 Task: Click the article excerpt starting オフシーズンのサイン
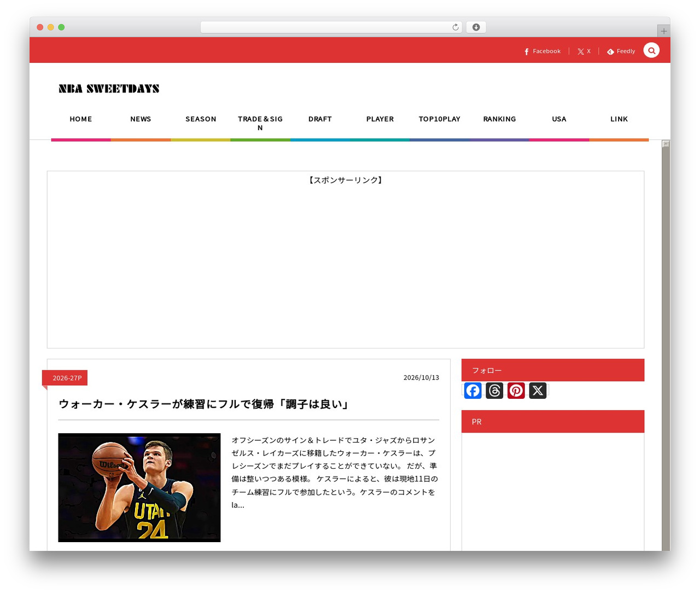click(x=335, y=472)
